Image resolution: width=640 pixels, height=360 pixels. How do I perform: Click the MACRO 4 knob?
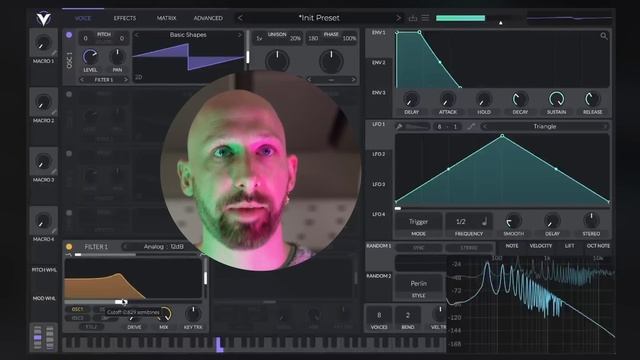tap(43, 221)
